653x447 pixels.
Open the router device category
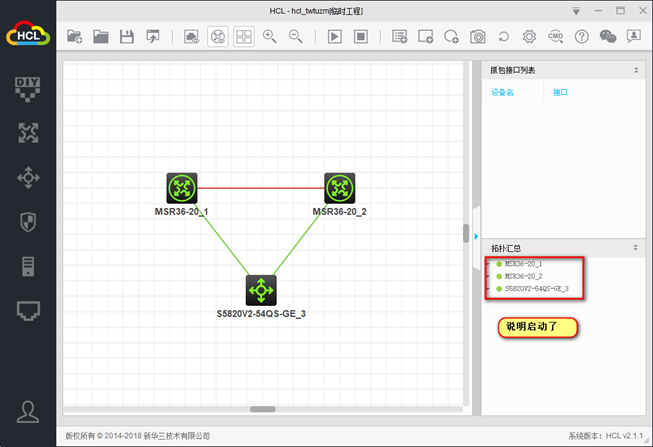click(x=28, y=133)
